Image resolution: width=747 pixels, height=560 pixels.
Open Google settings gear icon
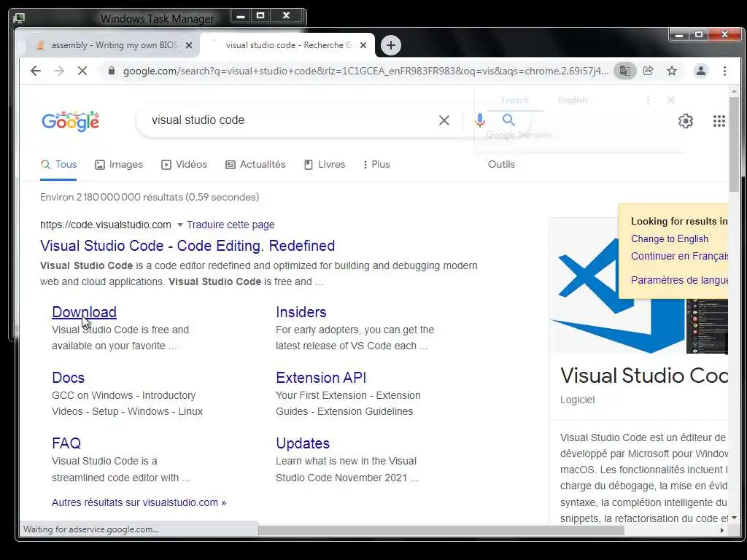tap(686, 121)
